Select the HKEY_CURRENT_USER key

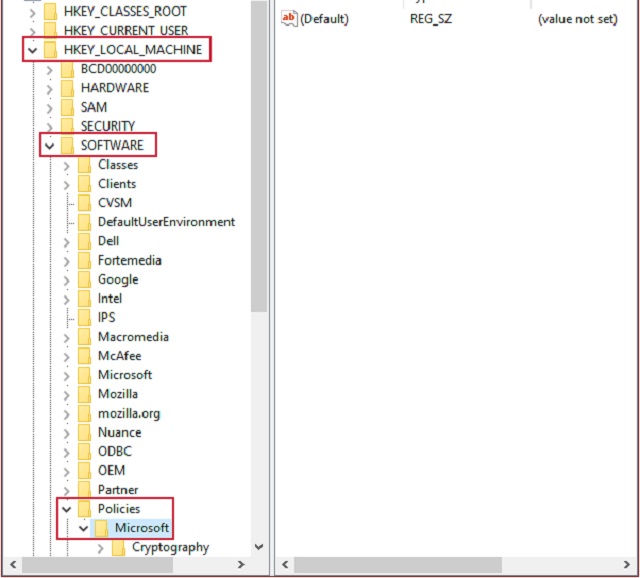coord(126,31)
